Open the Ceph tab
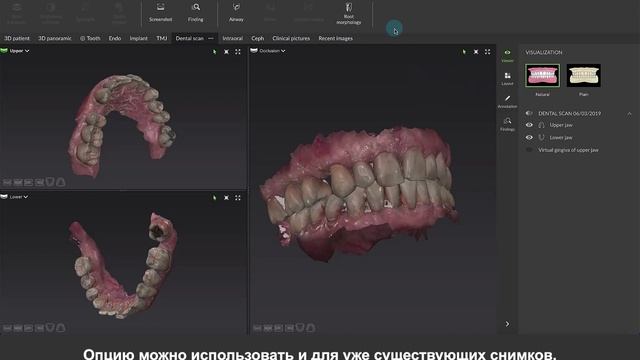This screenshot has width=640, height=360. (x=258, y=38)
